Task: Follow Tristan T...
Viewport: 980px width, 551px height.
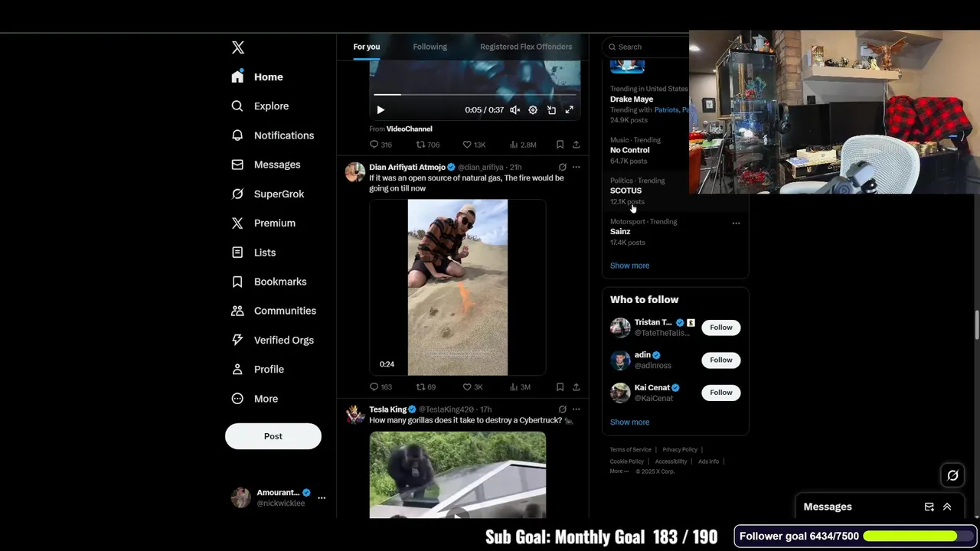Action: (x=721, y=328)
